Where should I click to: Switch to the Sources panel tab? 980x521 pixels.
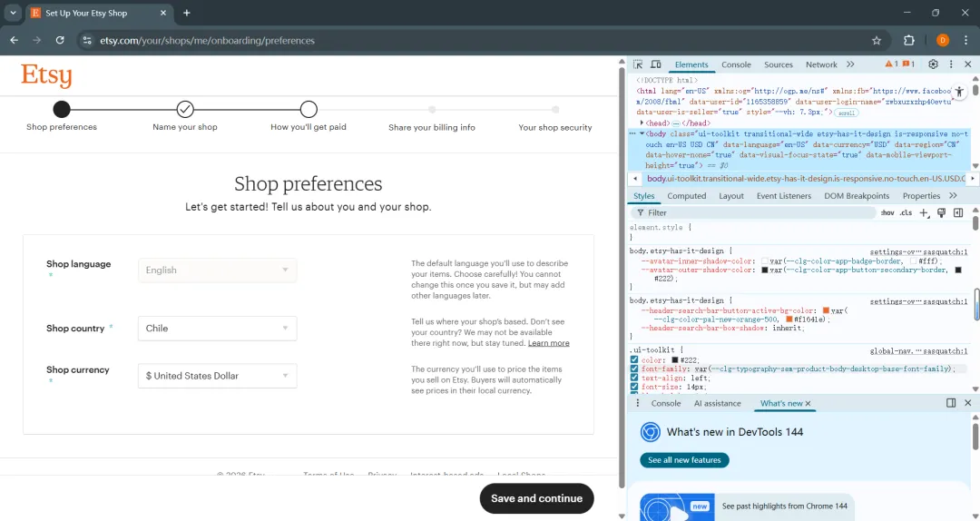779,64
